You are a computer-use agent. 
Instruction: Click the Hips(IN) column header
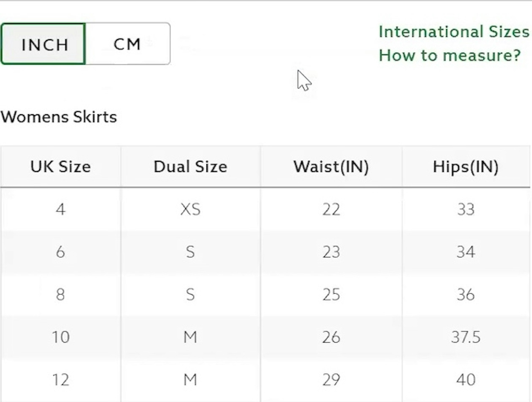(x=466, y=166)
